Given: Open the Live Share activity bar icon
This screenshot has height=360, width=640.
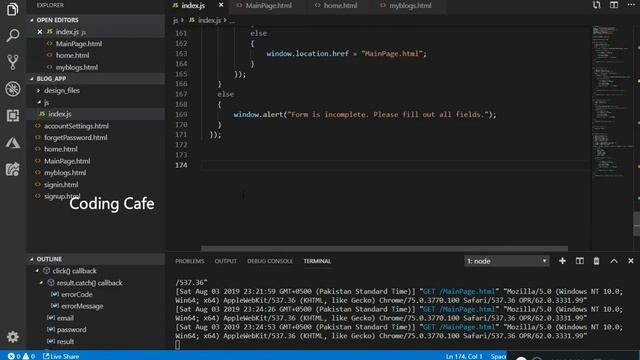Looking at the screenshot, I should pos(13,169).
